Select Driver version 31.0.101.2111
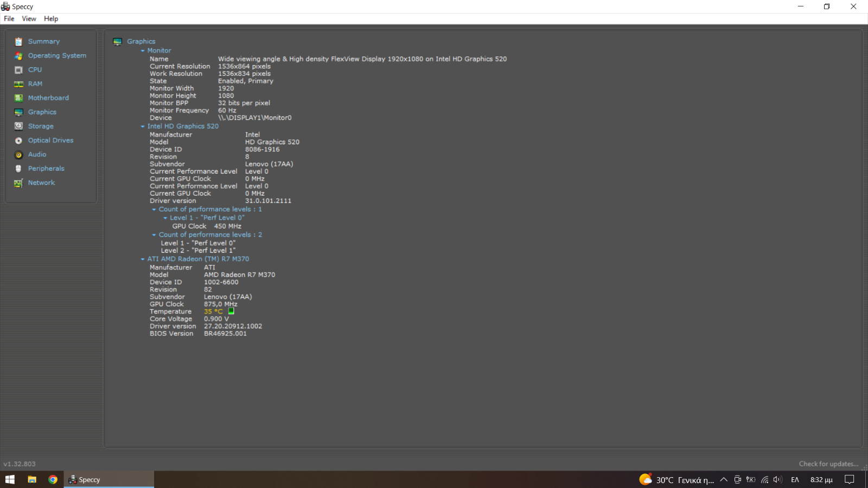This screenshot has height=488, width=868. (x=268, y=201)
